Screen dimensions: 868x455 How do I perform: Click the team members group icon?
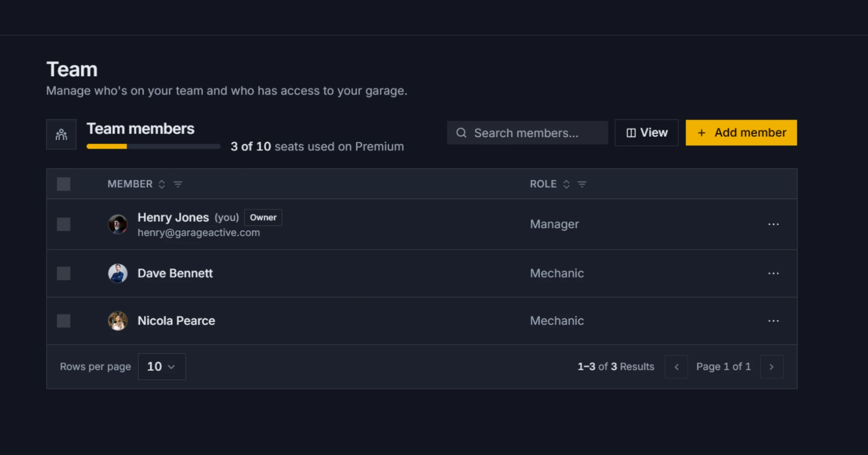[61, 134]
